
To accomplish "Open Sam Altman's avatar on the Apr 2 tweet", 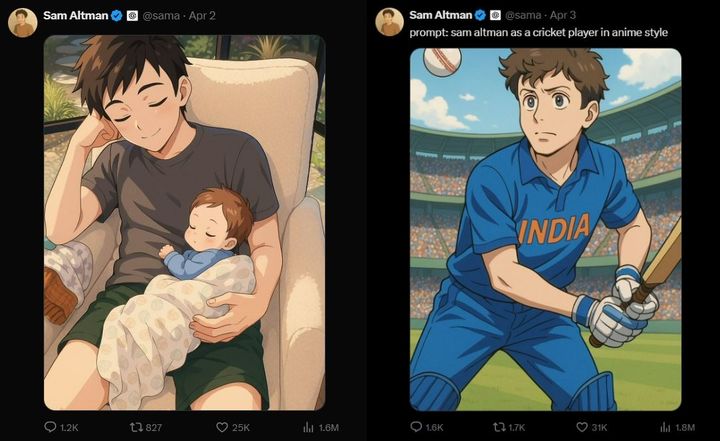I will click(x=23, y=22).
